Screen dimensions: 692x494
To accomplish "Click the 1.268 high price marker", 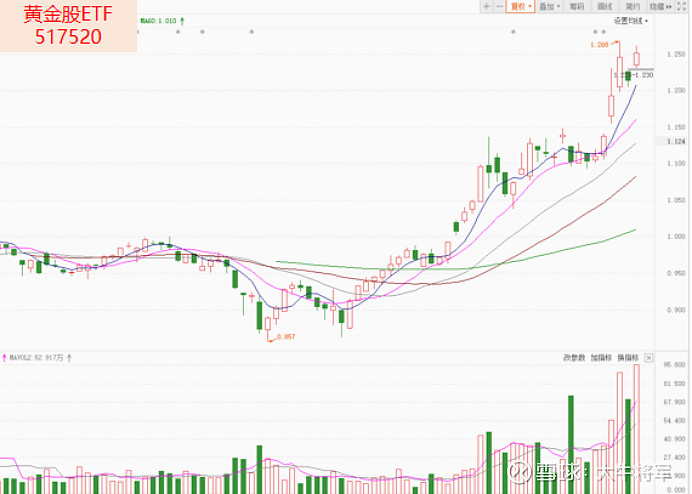I will point(599,45).
